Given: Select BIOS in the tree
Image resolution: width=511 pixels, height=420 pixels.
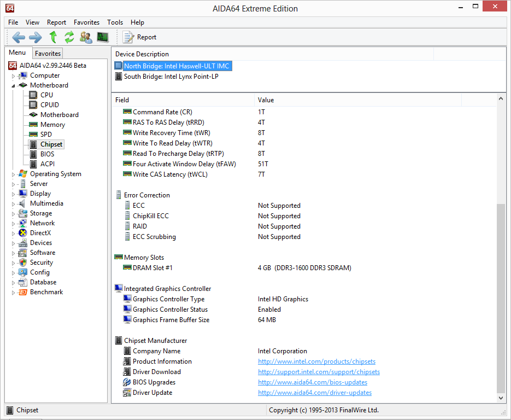Looking at the screenshot, I should click(x=47, y=154).
